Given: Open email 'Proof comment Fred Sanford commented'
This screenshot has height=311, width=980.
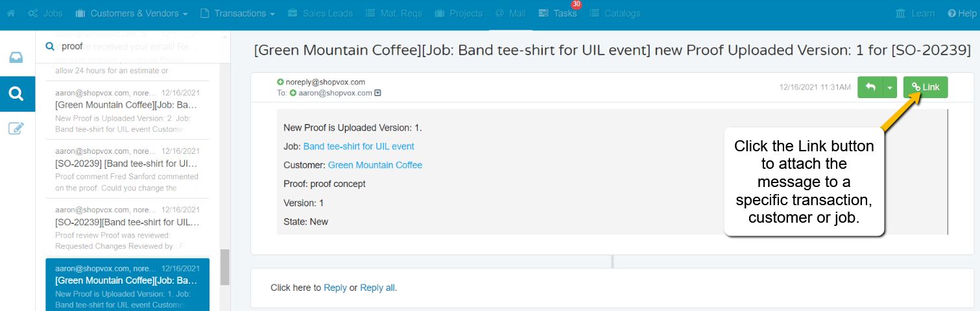Looking at the screenshot, I should point(127,169).
